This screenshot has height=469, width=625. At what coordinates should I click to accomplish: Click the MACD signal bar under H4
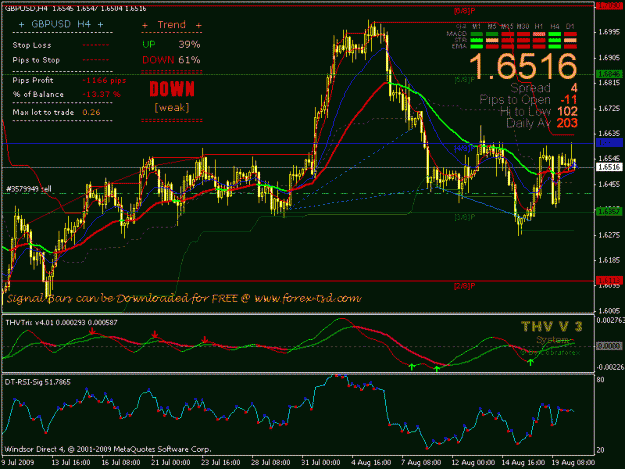point(555,34)
